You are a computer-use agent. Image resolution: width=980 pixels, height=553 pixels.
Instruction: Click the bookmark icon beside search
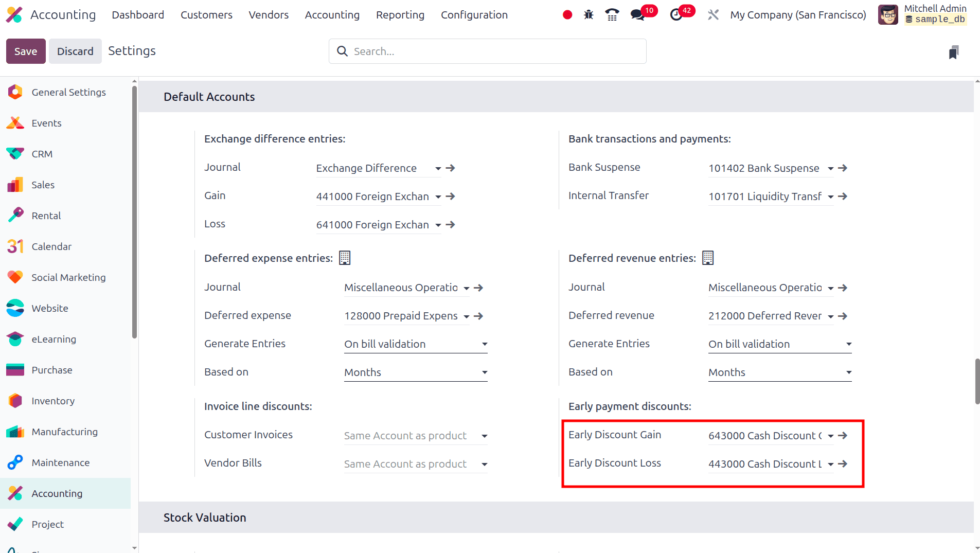954,52
